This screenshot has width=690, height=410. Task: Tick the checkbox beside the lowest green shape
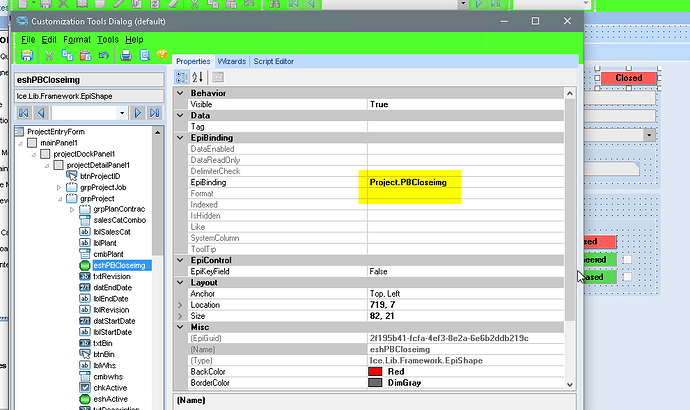(x=628, y=277)
